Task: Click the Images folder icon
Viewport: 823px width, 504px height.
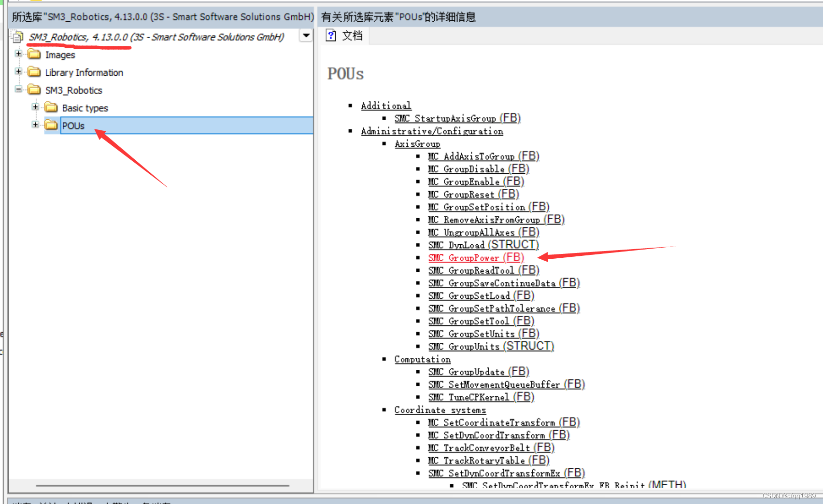Action: [34, 54]
